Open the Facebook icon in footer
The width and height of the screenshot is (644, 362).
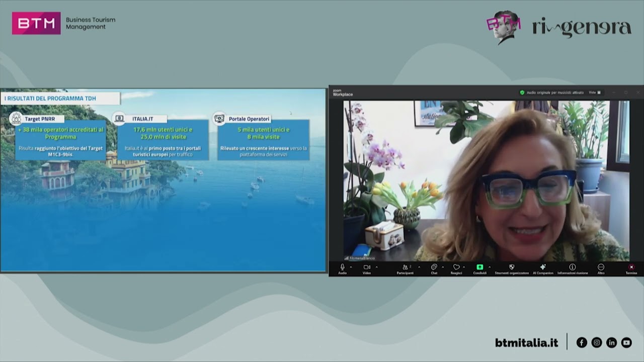click(x=582, y=342)
